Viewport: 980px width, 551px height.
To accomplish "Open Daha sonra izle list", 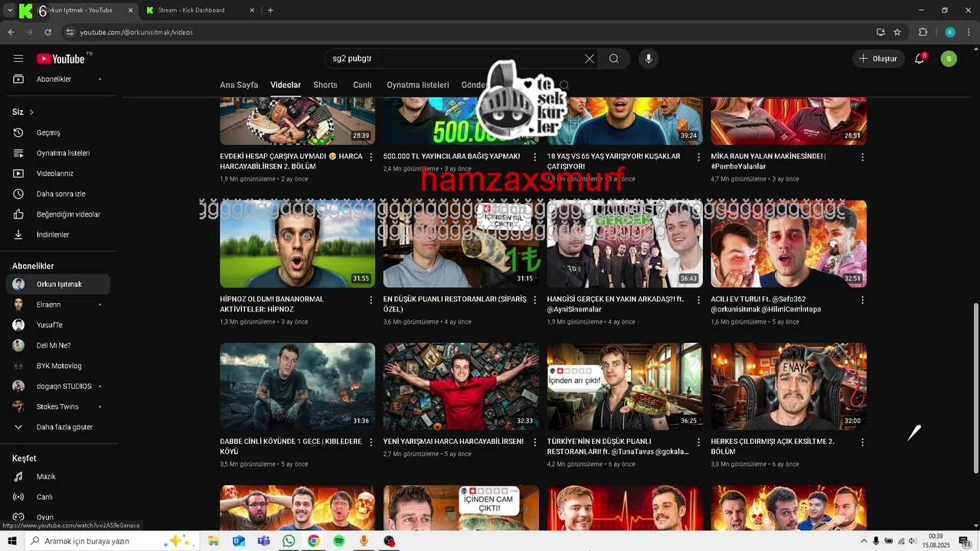I will pyautogui.click(x=58, y=194).
